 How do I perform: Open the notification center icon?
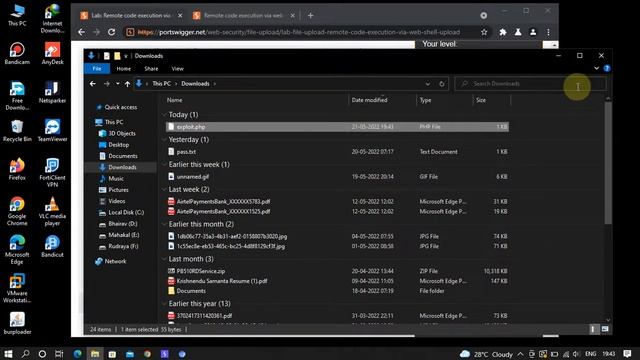point(627,354)
